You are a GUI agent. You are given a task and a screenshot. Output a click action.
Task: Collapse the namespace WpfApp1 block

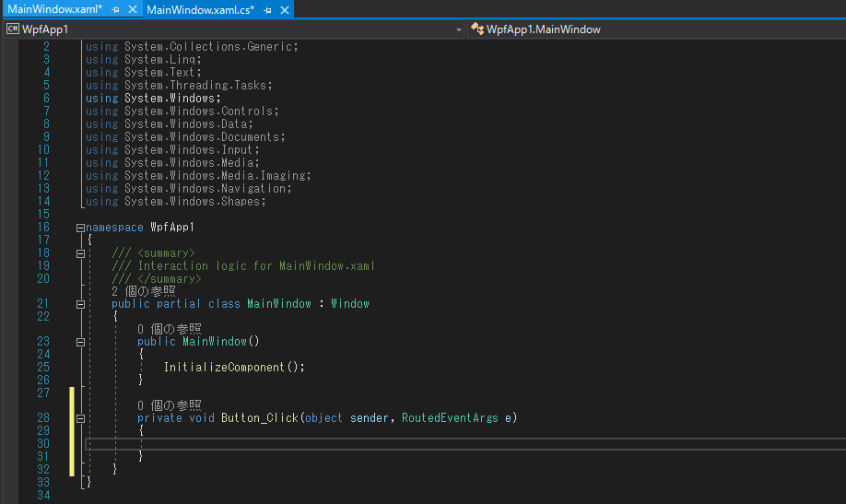pos(80,228)
